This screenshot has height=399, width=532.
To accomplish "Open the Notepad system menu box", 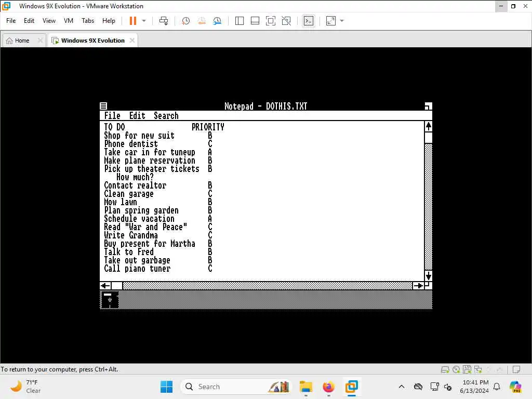I will pos(103,106).
